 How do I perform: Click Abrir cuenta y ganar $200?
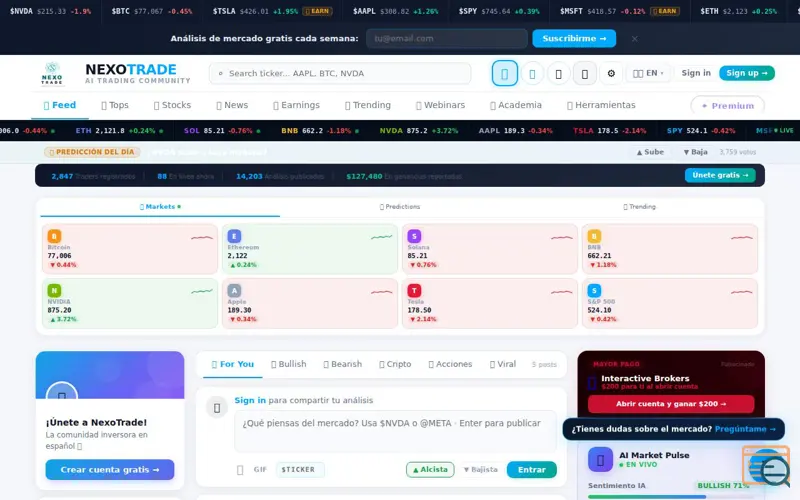click(x=671, y=404)
